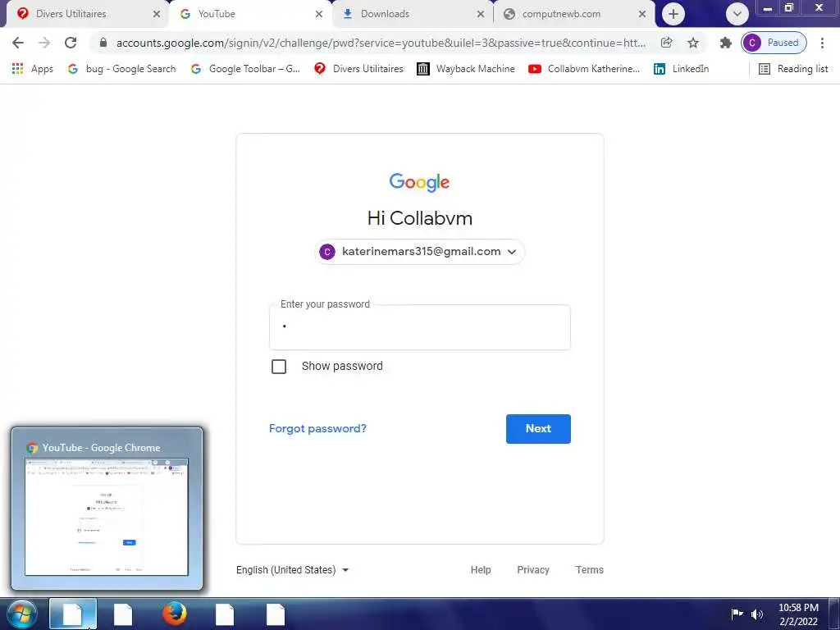Open the Chrome three-dot menu
Screen dimensions: 840x630
(822, 43)
